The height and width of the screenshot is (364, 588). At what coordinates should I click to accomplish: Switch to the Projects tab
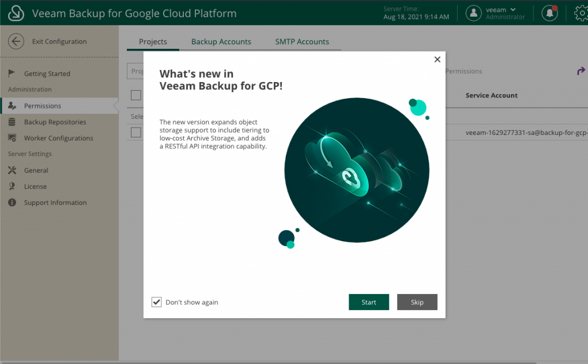[x=153, y=41]
